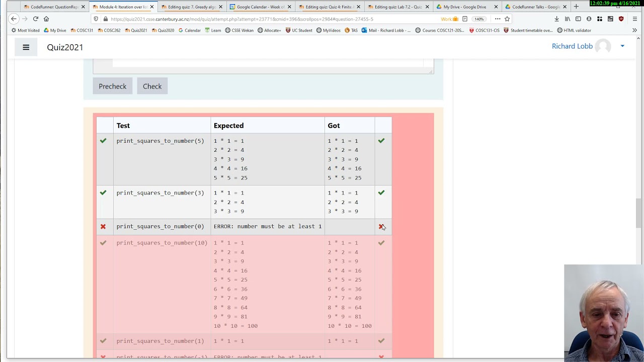
Task: Open CSSE Wekan bookmark
Action: (239, 30)
